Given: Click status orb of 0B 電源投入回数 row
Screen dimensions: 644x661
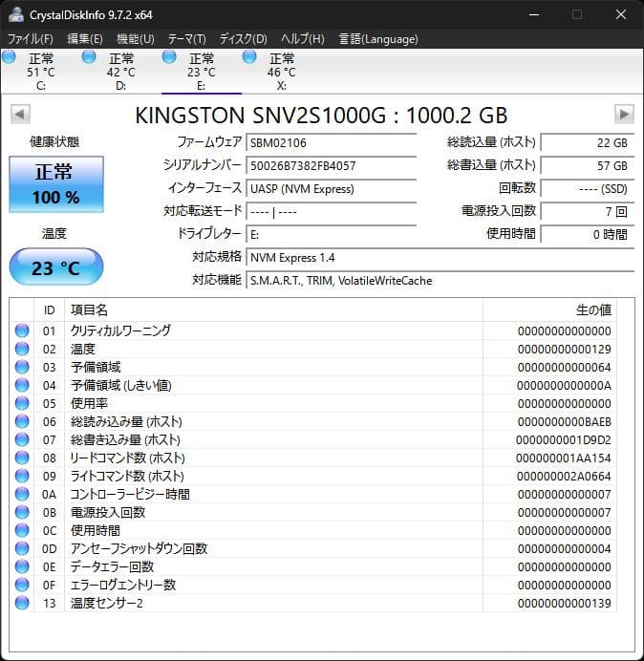Looking at the screenshot, I should click(22, 512).
